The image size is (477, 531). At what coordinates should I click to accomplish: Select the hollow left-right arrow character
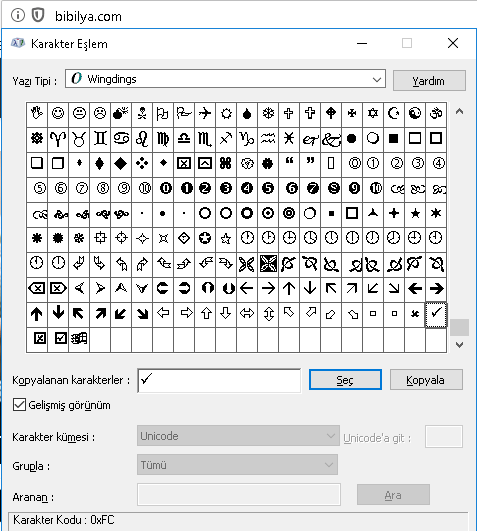(x=247, y=314)
